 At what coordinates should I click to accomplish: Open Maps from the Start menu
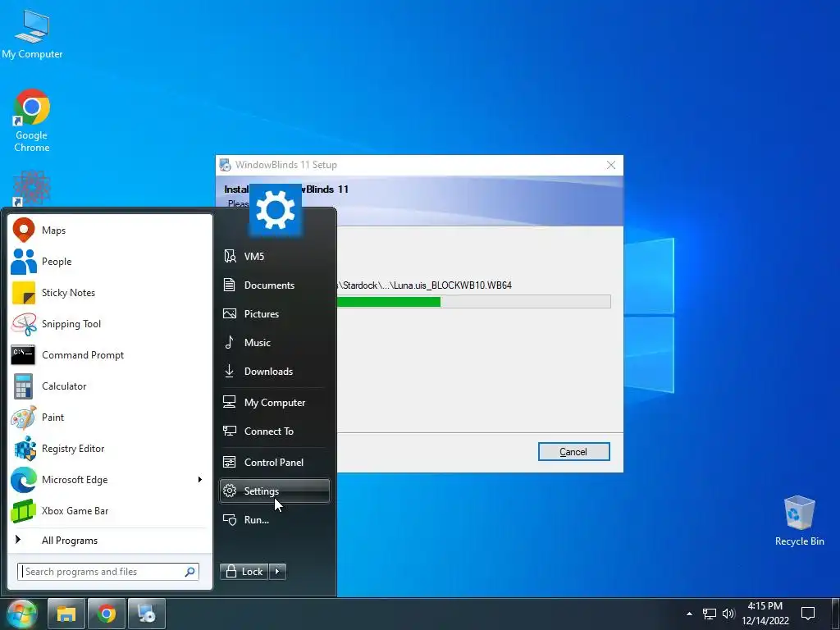coord(110,231)
